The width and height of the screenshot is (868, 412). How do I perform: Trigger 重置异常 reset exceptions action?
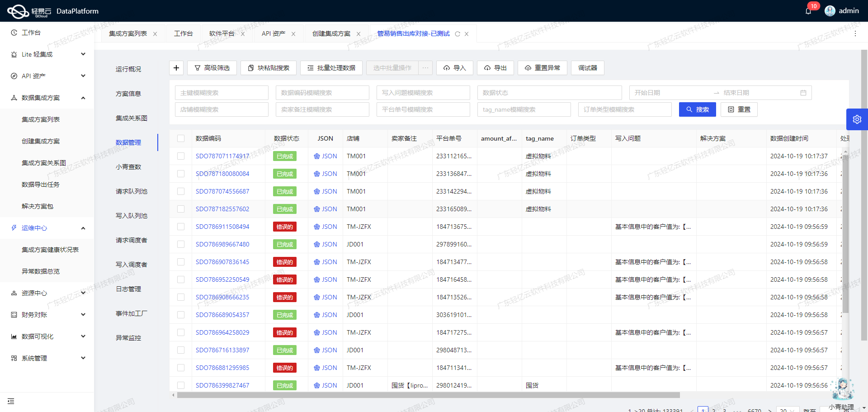[542, 68]
